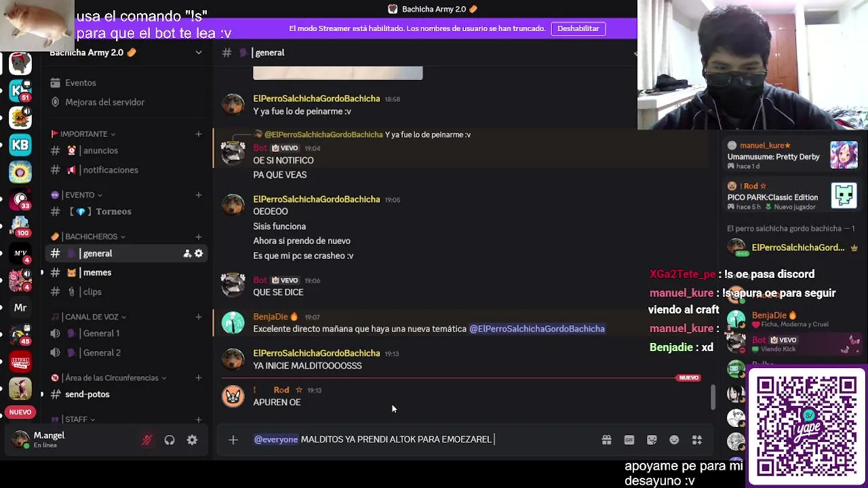Click the Deshabilitar streamer mode button
This screenshot has width=868, height=488.
point(578,28)
